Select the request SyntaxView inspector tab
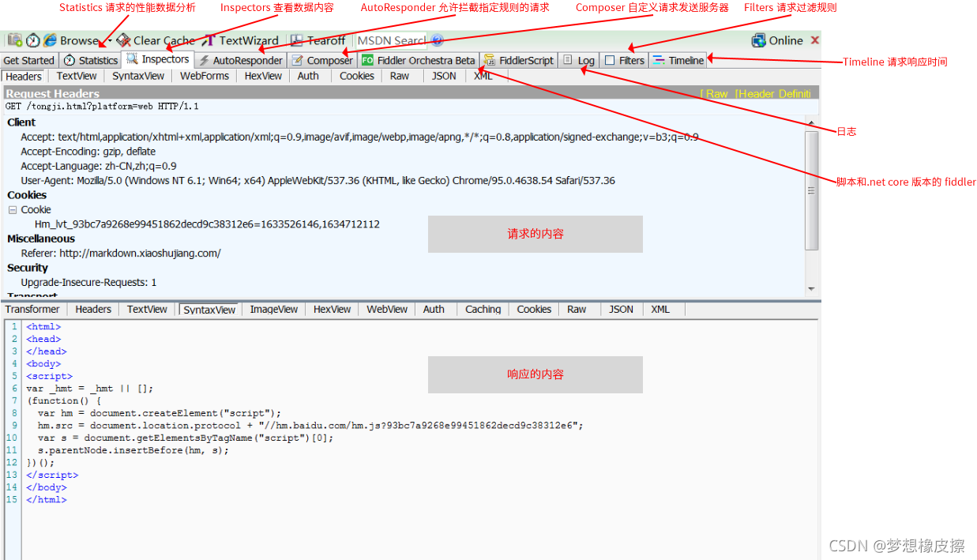 click(x=138, y=76)
